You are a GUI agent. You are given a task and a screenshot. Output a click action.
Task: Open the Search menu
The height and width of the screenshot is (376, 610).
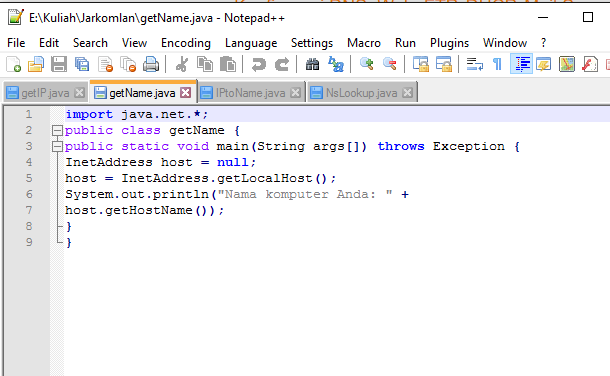click(x=90, y=43)
